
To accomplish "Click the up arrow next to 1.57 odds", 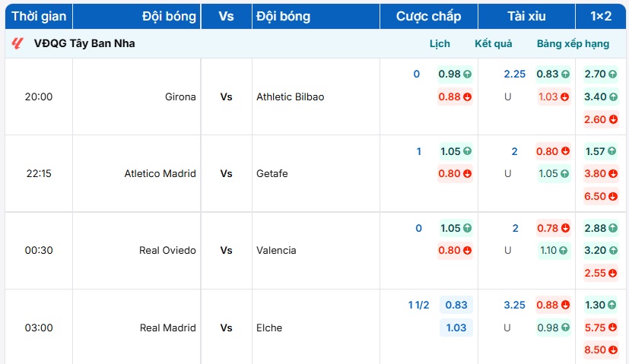I will pyautogui.click(x=612, y=151).
